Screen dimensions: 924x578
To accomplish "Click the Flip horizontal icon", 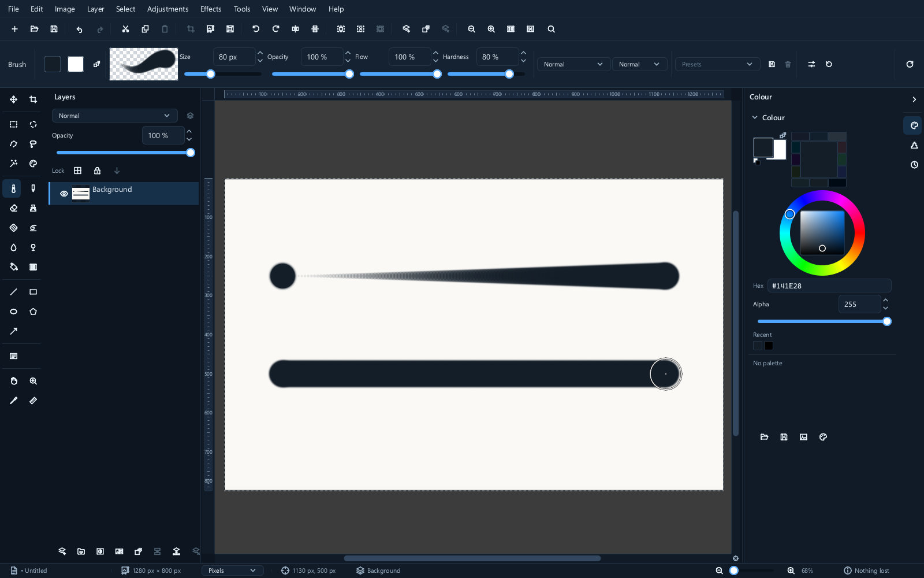I will pos(295,29).
